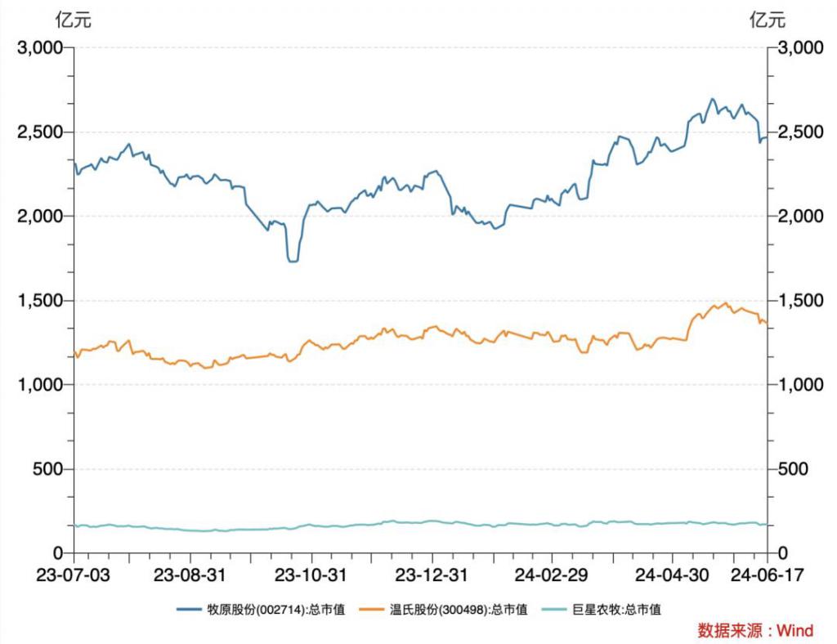This screenshot has height=644, width=837.
Task: Click the left 亿元 unit label
Action: [x=73, y=20]
